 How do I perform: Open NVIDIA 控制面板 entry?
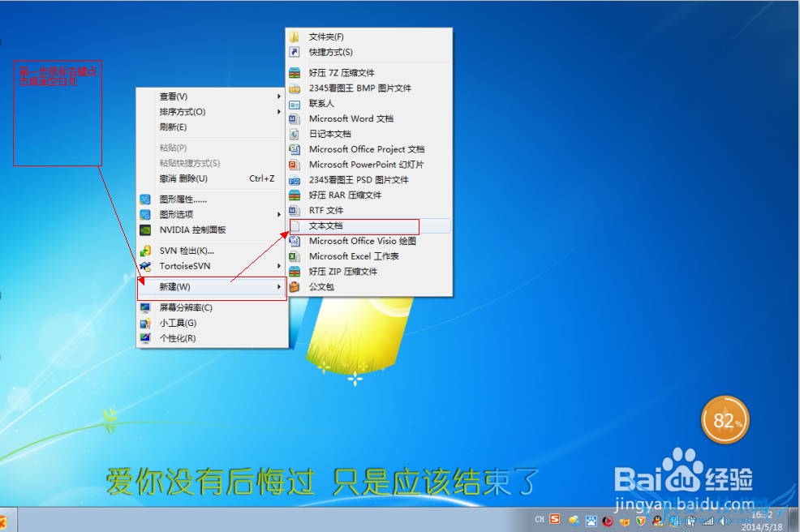tap(212, 230)
